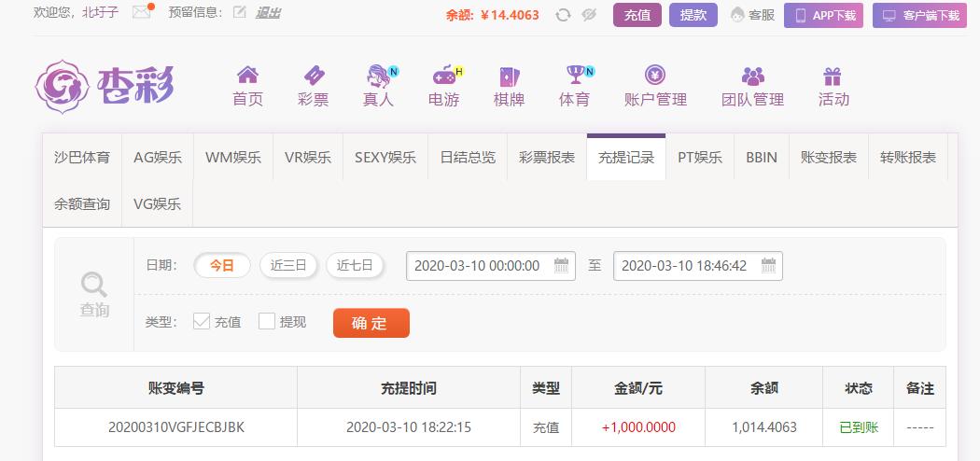Viewport: 980px width, 461px height.
Task: Switch to 余额查询 tab
Action: pos(82,203)
